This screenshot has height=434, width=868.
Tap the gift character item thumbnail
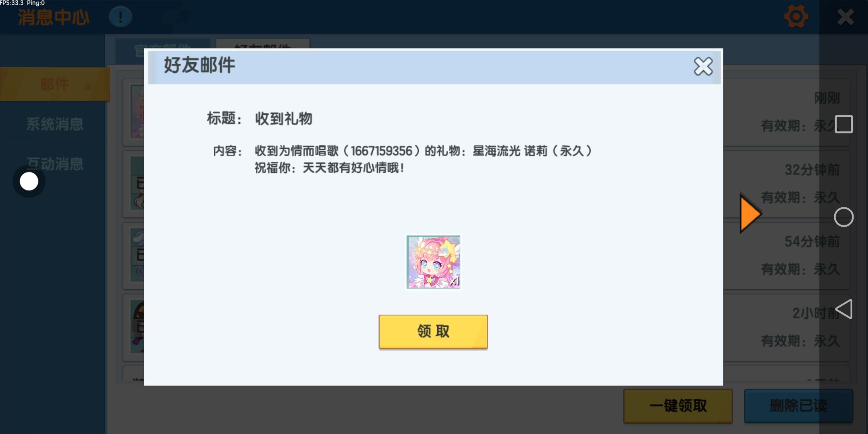pos(433,262)
